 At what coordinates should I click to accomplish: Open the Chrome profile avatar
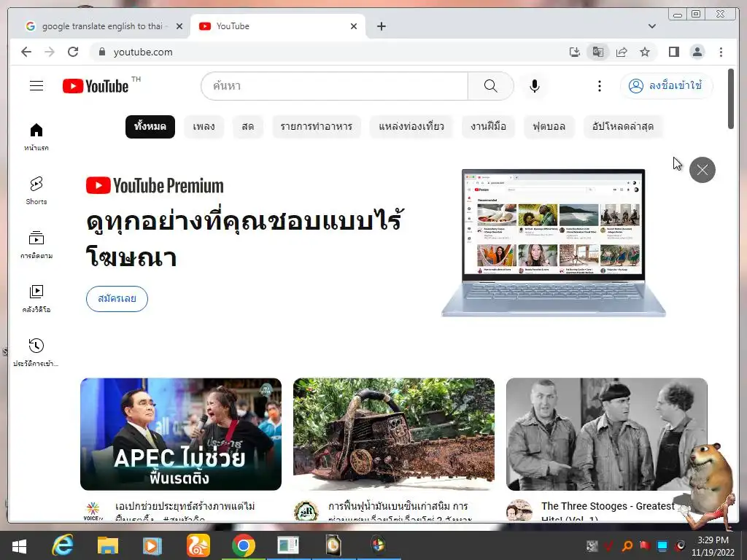click(697, 52)
